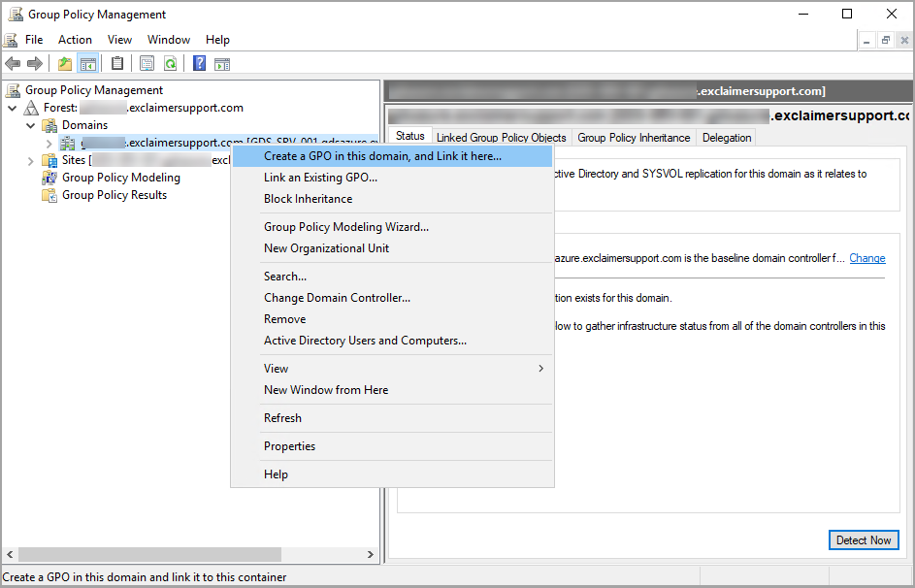Click the Up One Level folder icon
The width and height of the screenshot is (915, 588).
pyautogui.click(x=64, y=64)
